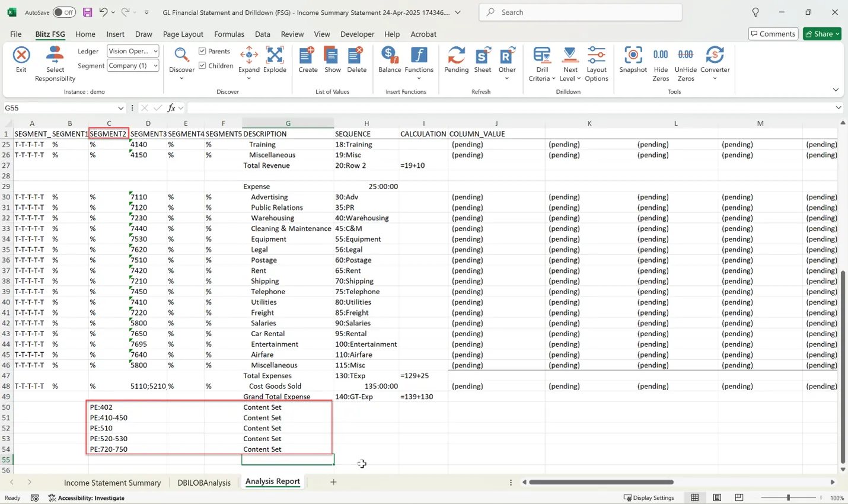
Task: Click Next Level drilldown
Action: [x=570, y=63]
